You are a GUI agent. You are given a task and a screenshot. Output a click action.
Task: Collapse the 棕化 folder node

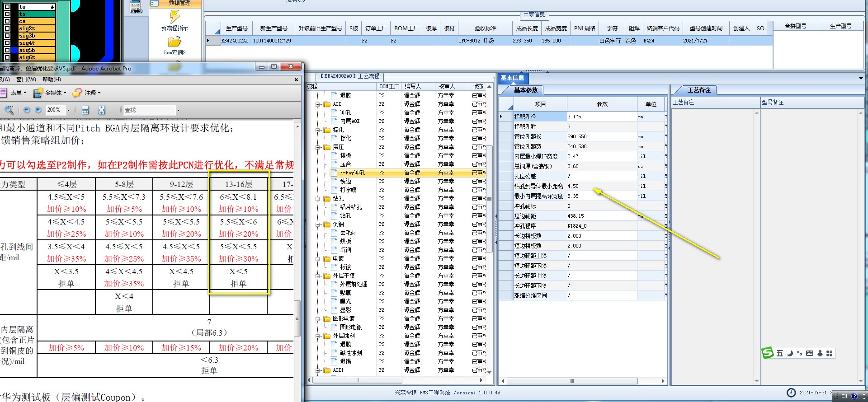318,130
